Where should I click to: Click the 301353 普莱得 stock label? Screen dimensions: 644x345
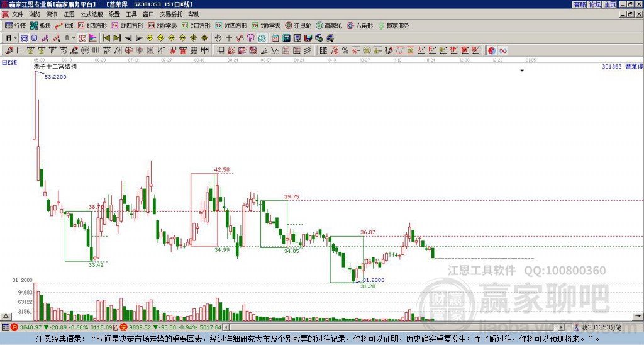[x=622, y=67]
